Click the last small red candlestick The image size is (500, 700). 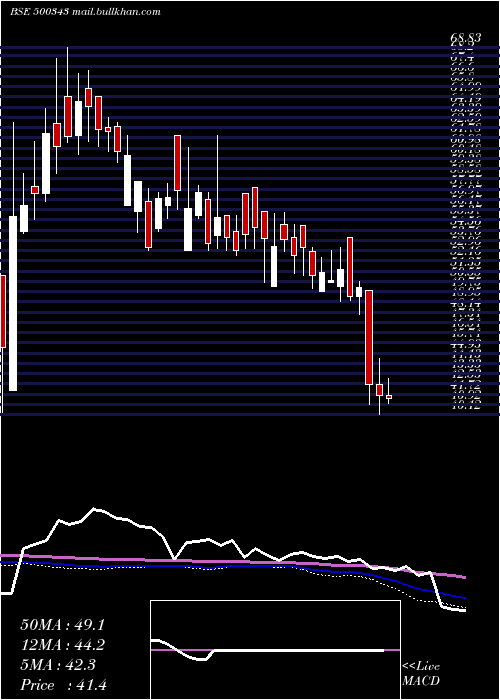pos(389,396)
